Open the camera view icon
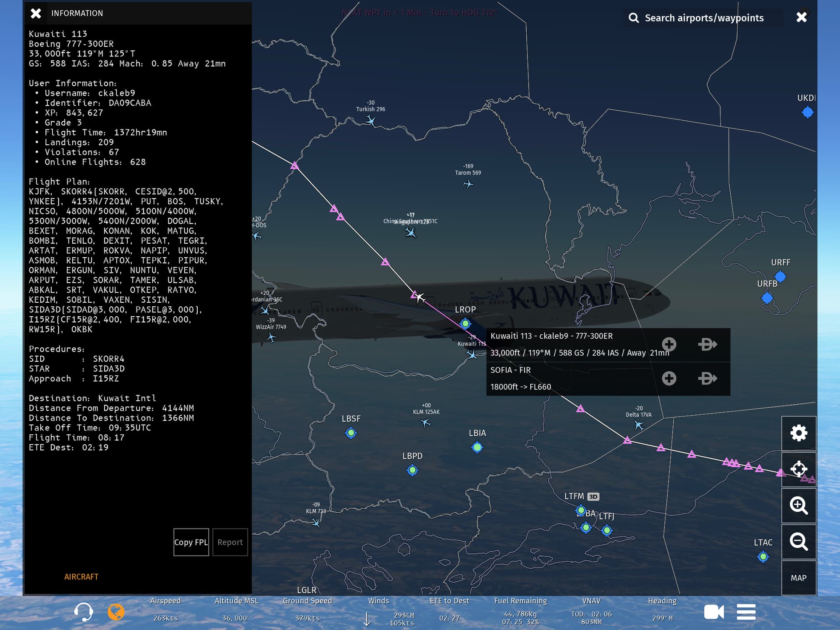Screen dimensions: 840x630 (714, 612)
